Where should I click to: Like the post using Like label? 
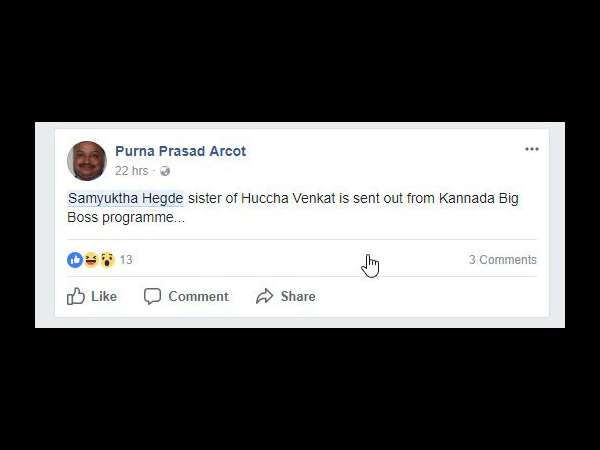[x=104, y=297]
